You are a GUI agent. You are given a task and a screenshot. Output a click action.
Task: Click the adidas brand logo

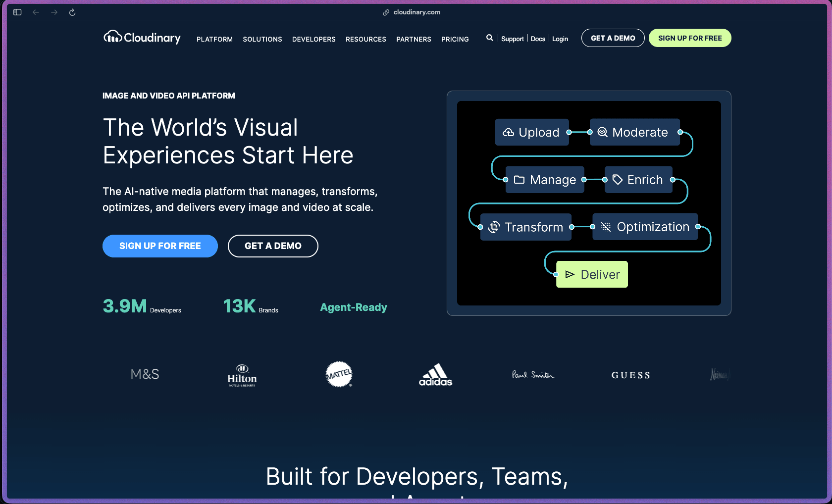click(x=436, y=375)
